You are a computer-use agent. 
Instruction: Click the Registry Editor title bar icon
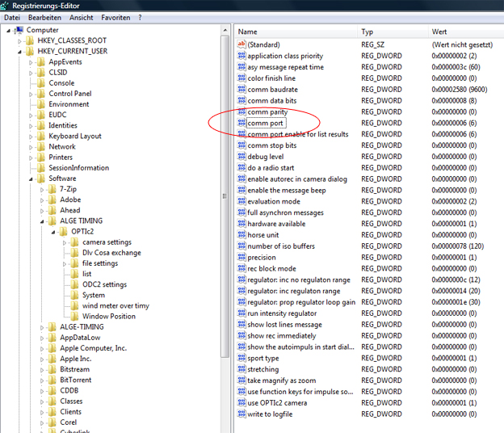[x=6, y=5]
